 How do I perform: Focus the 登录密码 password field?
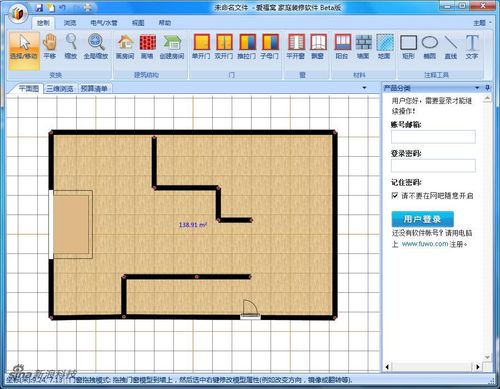(433, 166)
